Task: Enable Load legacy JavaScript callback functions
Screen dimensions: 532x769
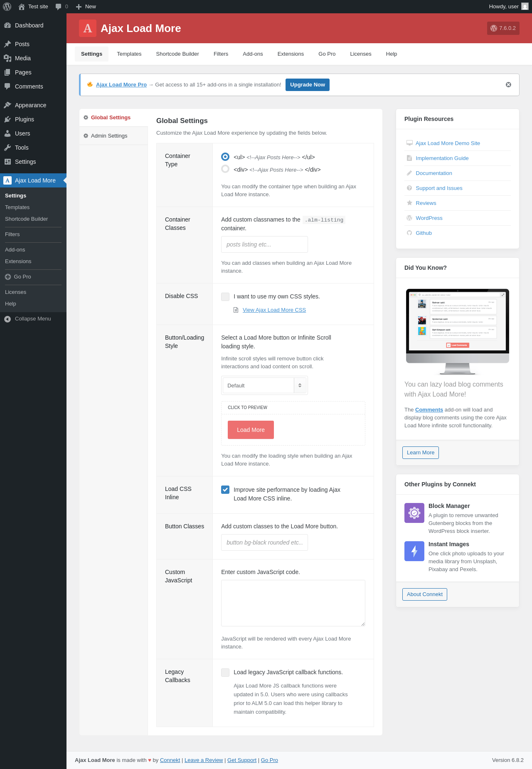Action: [225, 672]
